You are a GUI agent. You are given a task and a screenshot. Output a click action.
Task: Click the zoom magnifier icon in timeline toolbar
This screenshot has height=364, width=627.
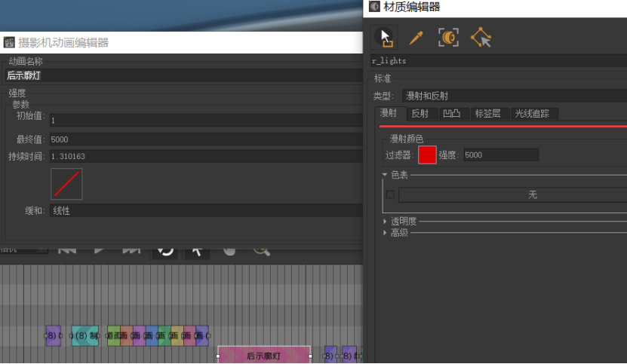tap(261, 249)
